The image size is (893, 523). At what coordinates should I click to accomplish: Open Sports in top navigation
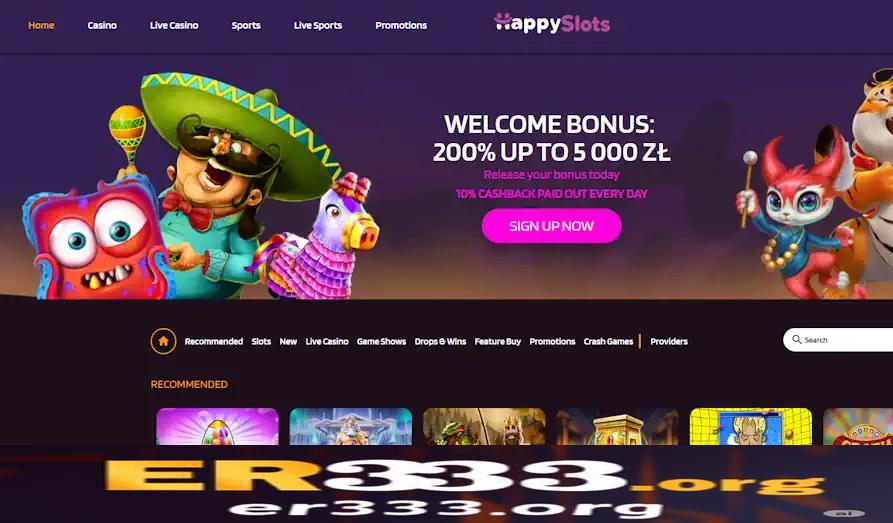[x=246, y=25]
